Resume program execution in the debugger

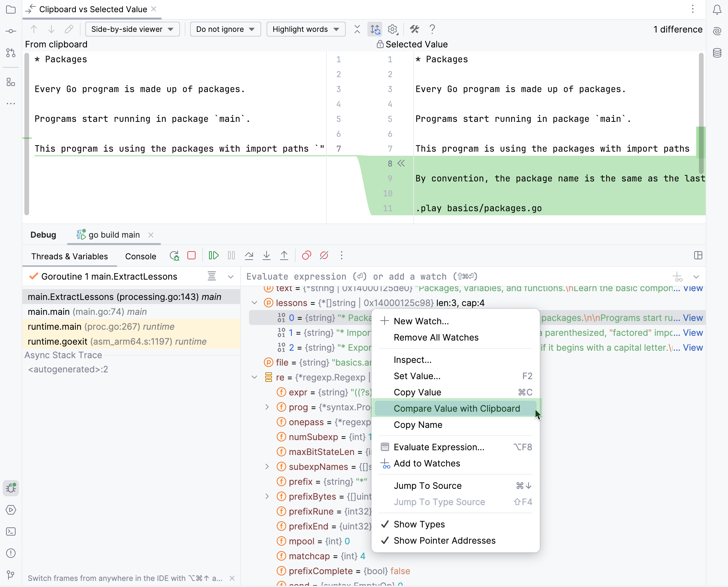[214, 256]
